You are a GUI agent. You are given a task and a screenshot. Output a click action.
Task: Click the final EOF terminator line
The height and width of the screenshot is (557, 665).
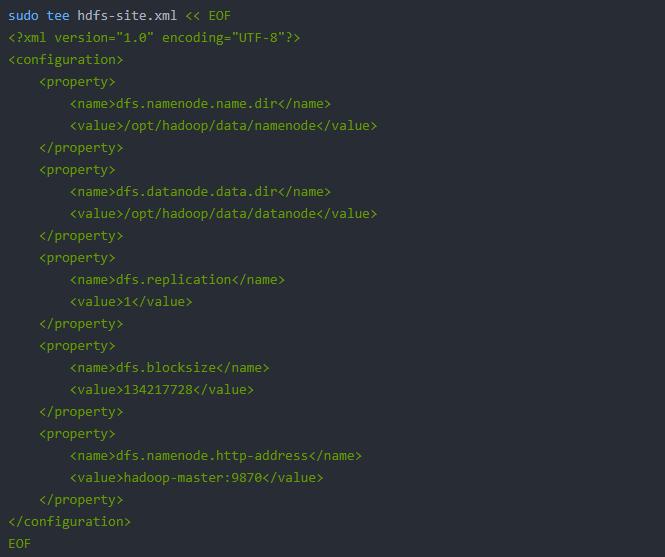point(20,544)
